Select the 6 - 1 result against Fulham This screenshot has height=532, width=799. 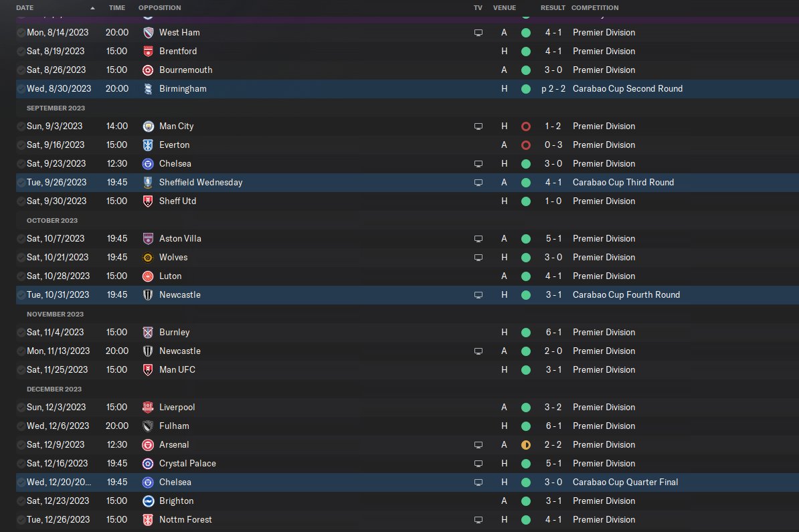[553, 426]
